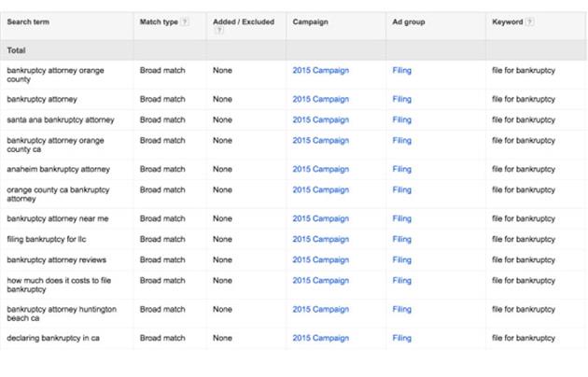Open Filing ad group in first orange county row

click(x=401, y=70)
